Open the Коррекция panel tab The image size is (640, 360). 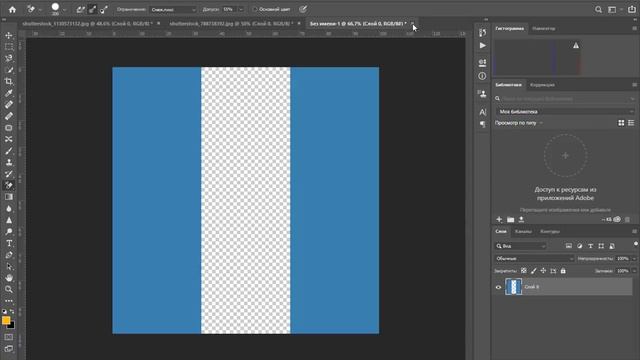tap(542, 85)
